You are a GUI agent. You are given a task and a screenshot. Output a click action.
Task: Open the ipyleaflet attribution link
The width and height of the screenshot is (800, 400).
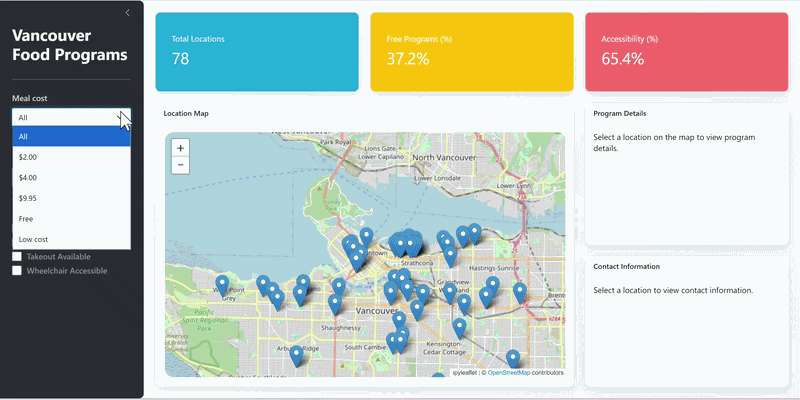click(463, 373)
